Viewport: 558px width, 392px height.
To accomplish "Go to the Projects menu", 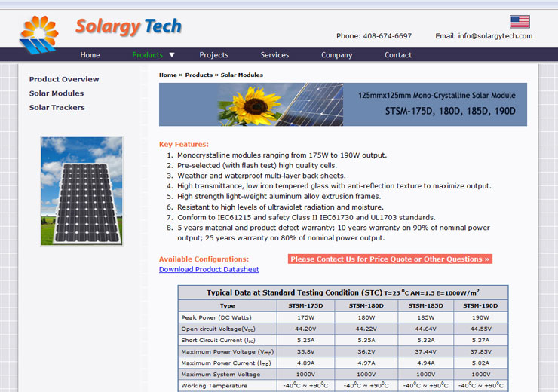I will 214,55.
